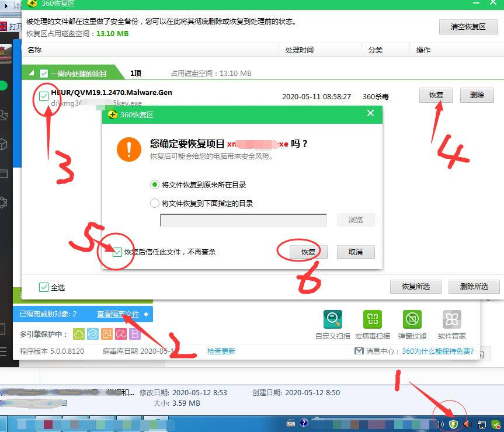
Task: Click the HEUR/QVM19.1.2470.Malware.Gen item name
Action: click(112, 92)
